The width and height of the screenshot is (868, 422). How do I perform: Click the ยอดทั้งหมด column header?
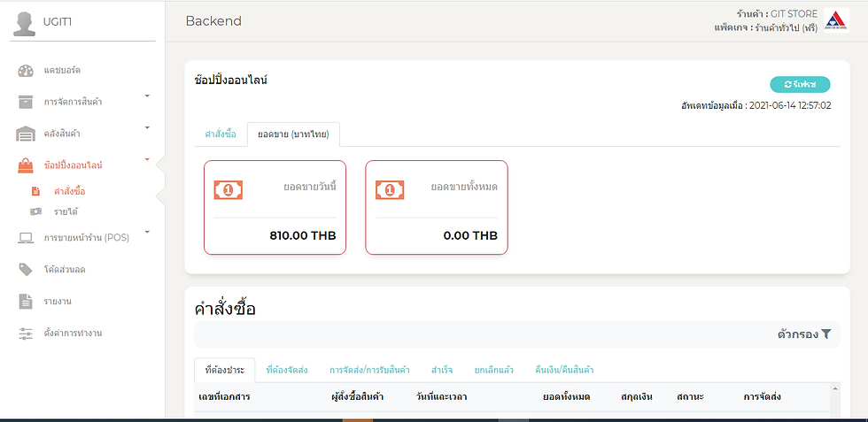[566, 397]
